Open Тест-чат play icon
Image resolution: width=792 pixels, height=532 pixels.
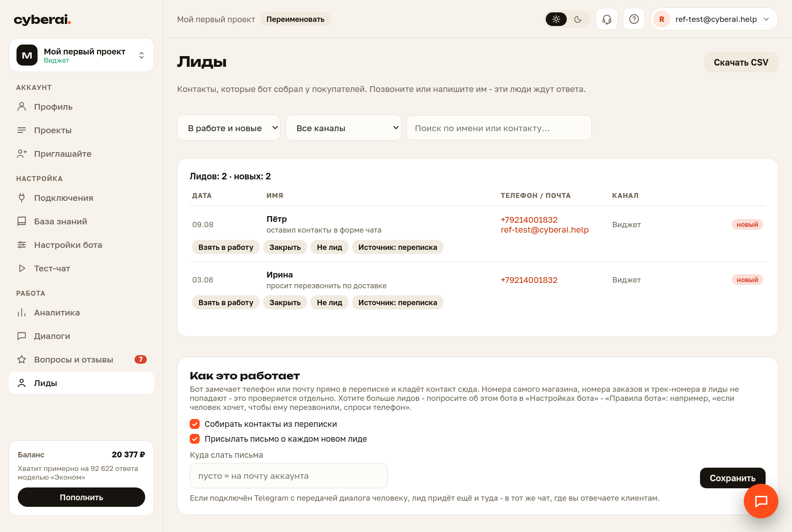click(x=22, y=268)
